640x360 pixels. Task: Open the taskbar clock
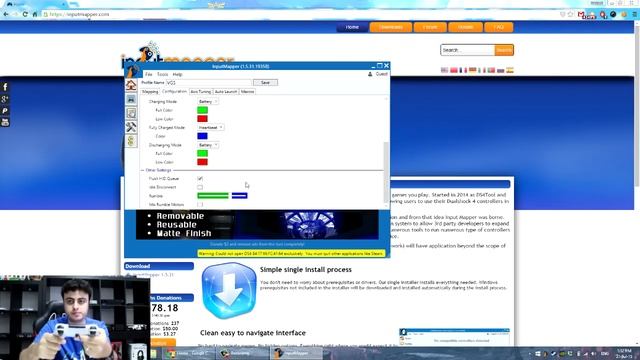624,353
